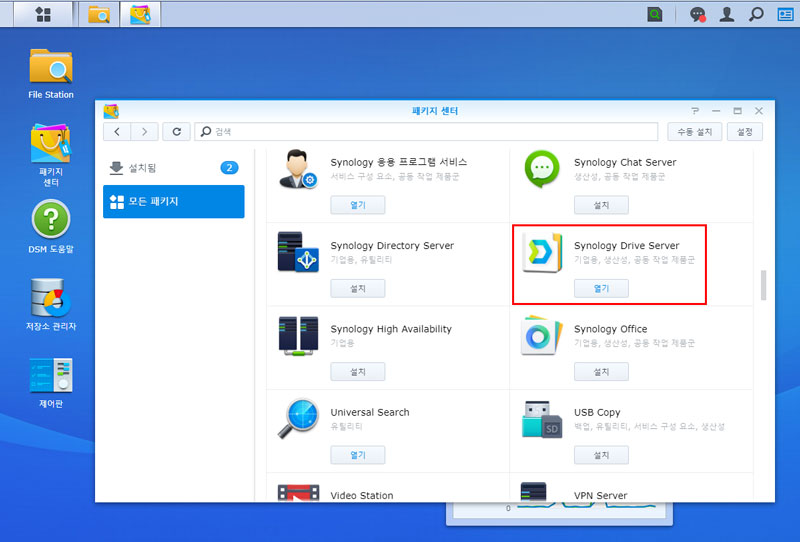
Task: Select the 설치됨 sidebar tab
Action: point(173,168)
